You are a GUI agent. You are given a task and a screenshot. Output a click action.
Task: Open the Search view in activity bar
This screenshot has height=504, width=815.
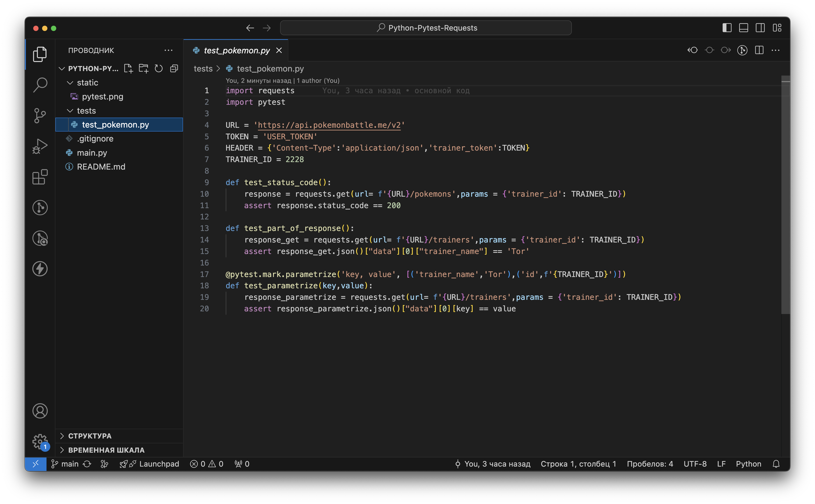point(40,85)
